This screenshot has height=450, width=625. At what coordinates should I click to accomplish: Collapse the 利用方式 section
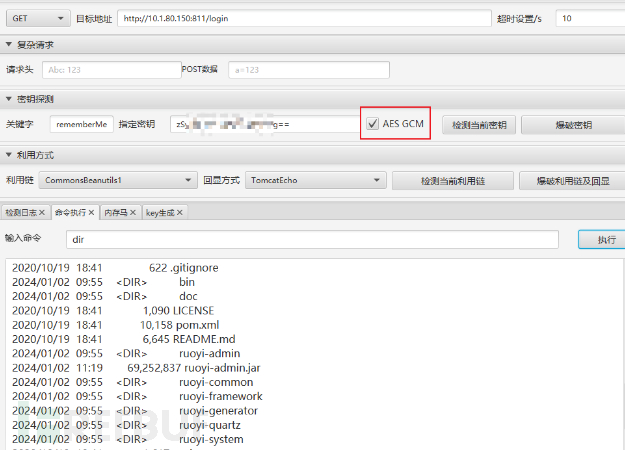coord(9,155)
